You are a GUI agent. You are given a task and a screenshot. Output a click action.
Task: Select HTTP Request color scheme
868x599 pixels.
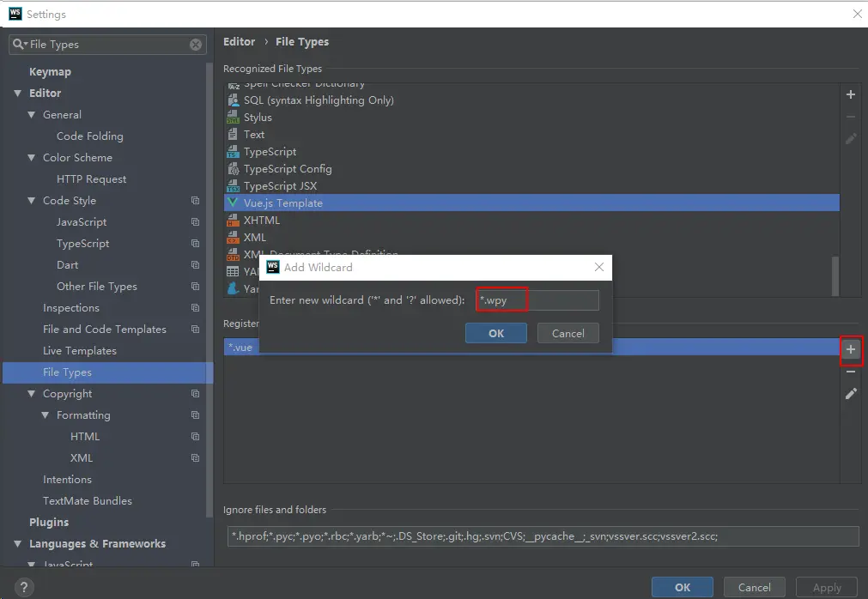[91, 179]
